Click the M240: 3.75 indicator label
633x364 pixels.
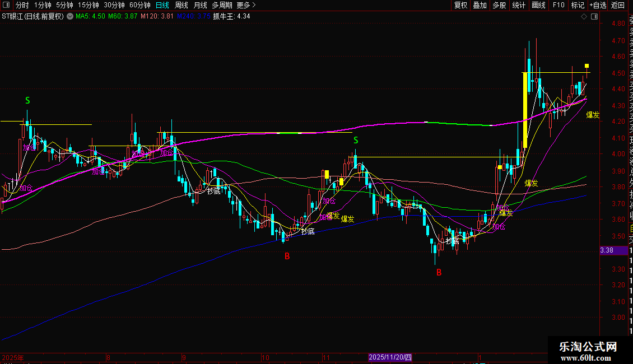click(194, 17)
